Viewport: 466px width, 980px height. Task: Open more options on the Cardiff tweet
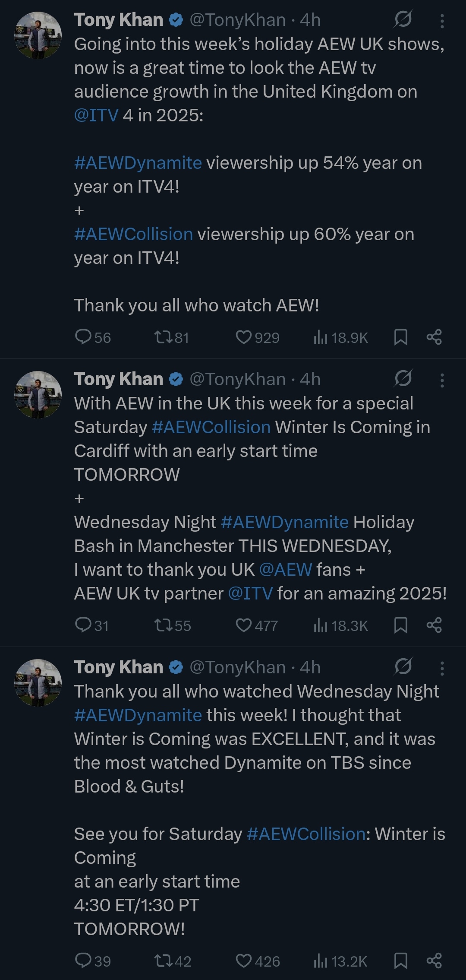[x=442, y=380]
